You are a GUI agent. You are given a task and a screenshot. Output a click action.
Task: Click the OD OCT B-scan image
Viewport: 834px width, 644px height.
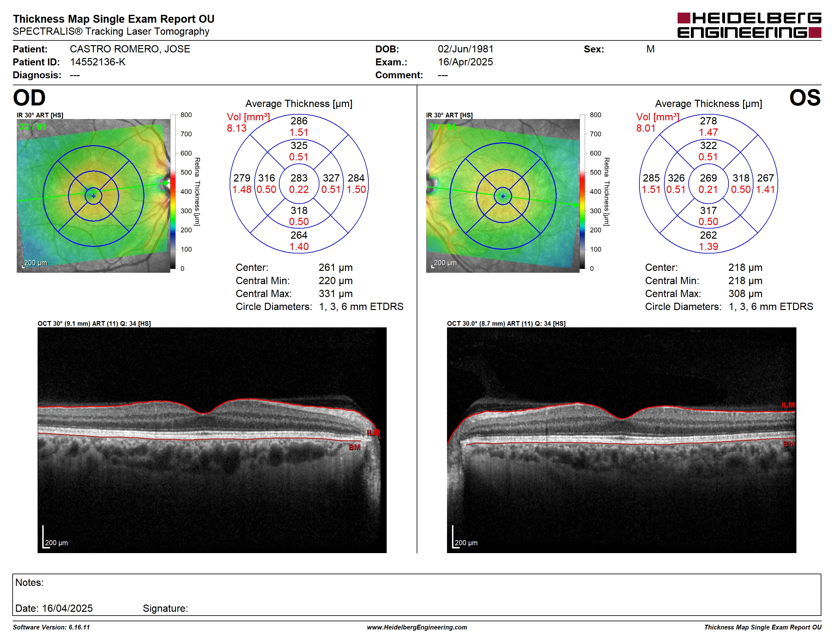[x=212, y=440]
